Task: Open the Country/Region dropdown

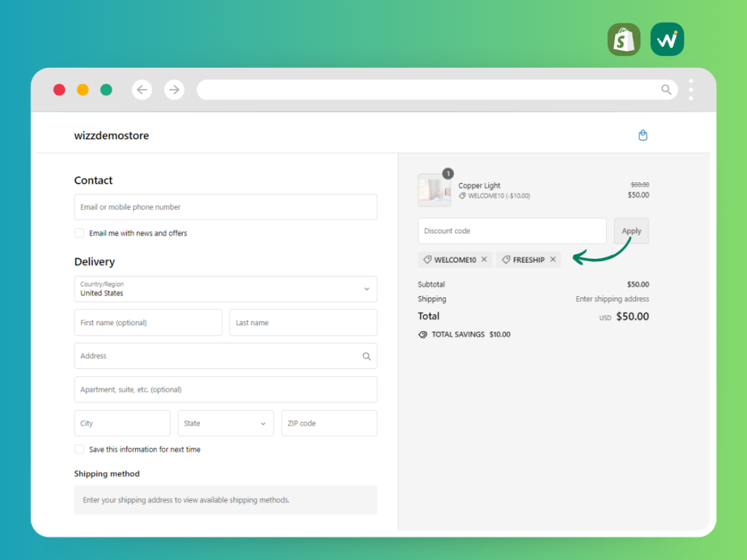Action: 226,289
